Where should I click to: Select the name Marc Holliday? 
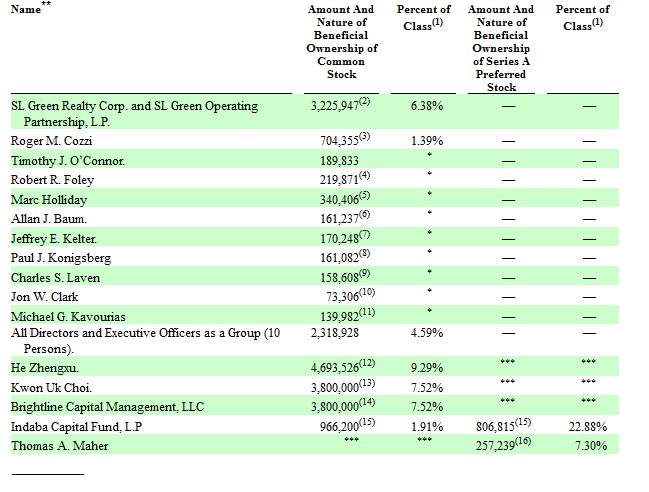pyautogui.click(x=48, y=199)
